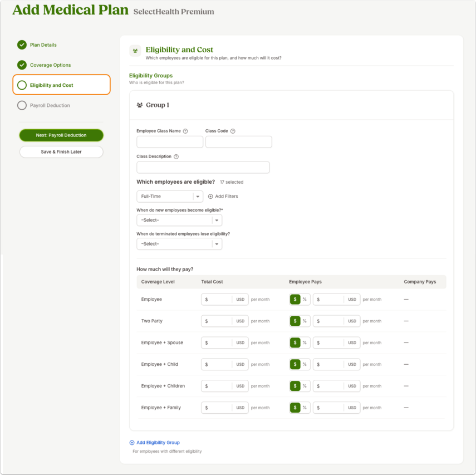Screen dimensions: 476x475
Task: Click the Eligibility and Cost header people icon
Action: (135, 51)
